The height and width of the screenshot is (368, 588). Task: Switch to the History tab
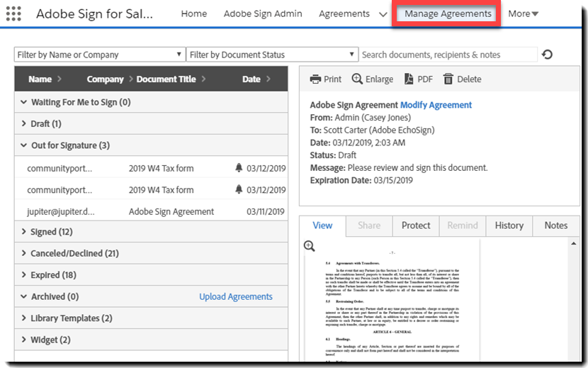509,225
